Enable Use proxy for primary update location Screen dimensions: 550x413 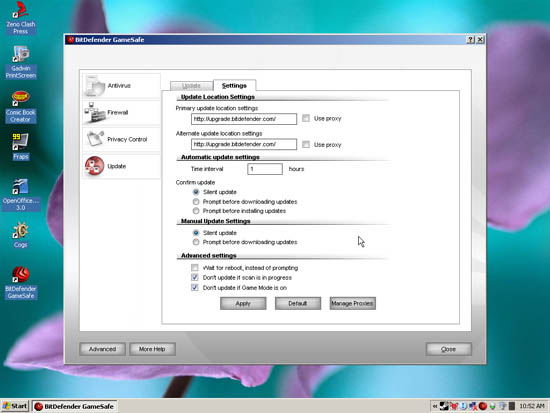[x=306, y=118]
